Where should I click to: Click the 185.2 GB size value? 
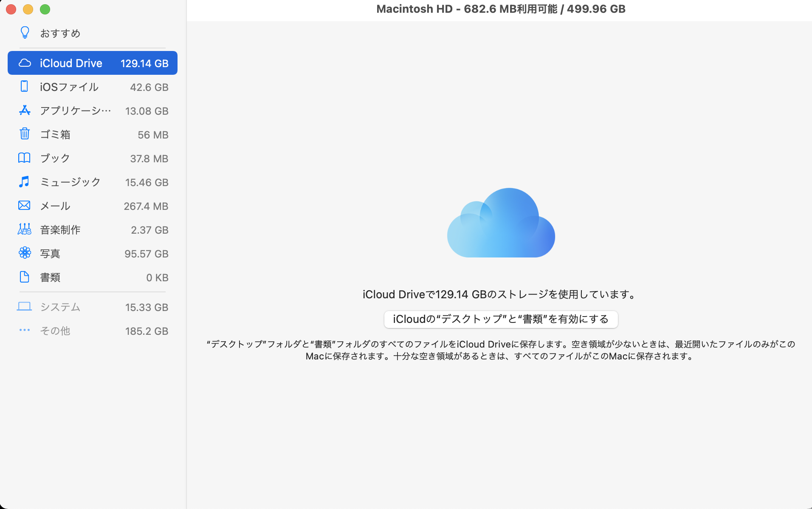[147, 331]
